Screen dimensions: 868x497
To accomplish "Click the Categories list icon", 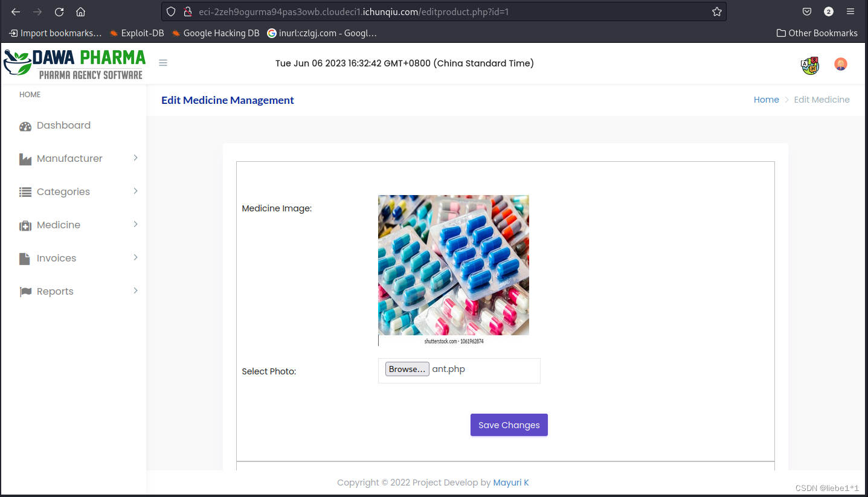I will coord(25,192).
